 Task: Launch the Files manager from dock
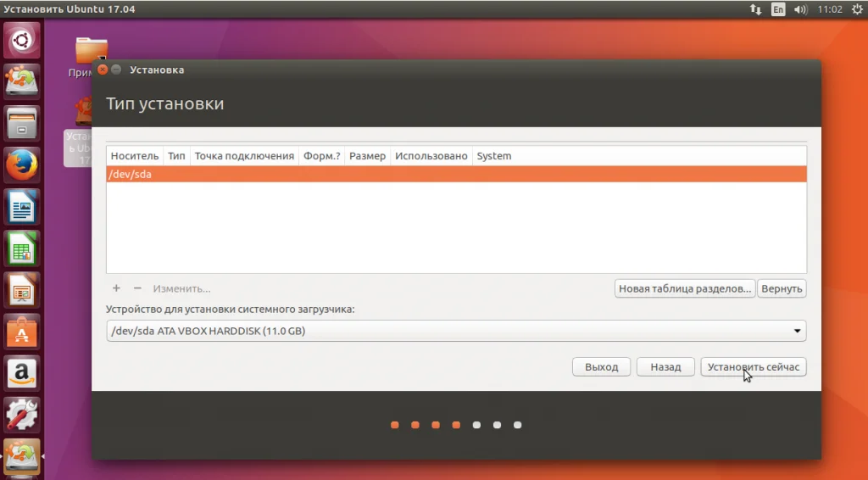pos(21,124)
